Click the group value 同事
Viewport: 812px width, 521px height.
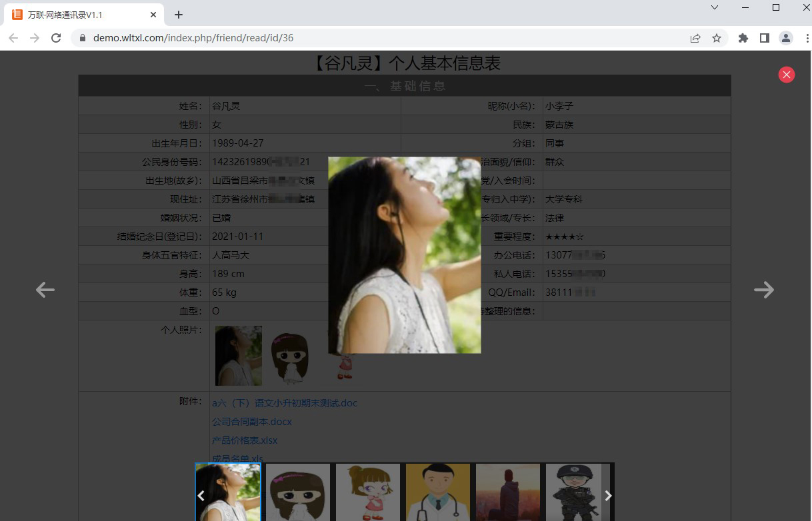coord(555,143)
